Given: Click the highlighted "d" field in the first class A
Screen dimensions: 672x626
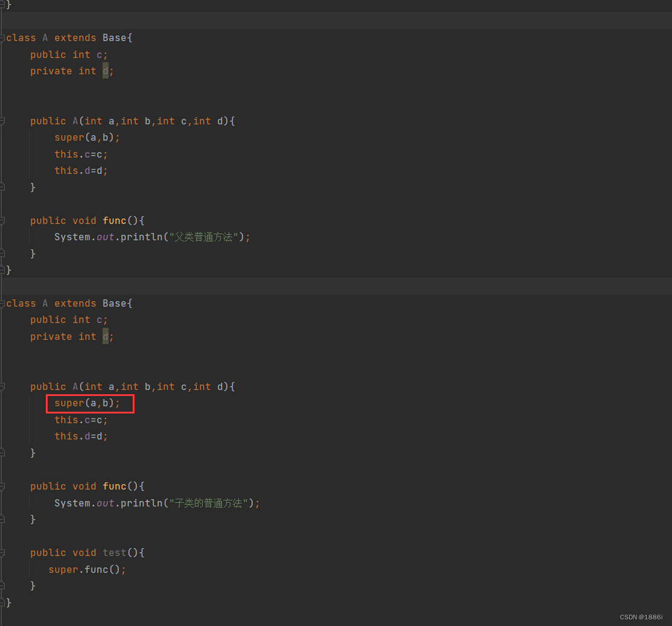Looking at the screenshot, I should (x=106, y=71).
